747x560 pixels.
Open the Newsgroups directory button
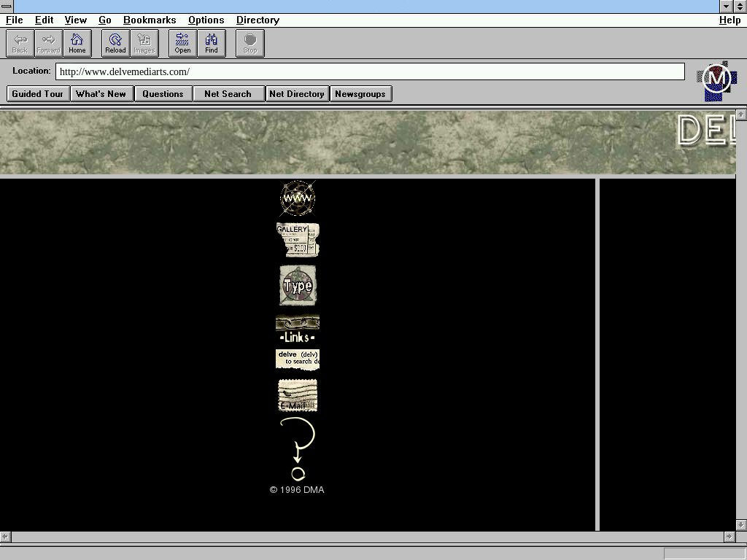click(x=360, y=94)
